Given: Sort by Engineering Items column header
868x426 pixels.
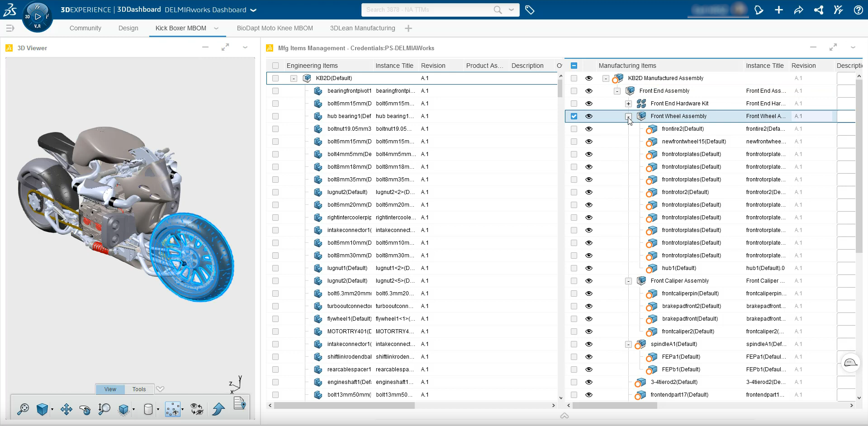Looking at the screenshot, I should point(312,66).
